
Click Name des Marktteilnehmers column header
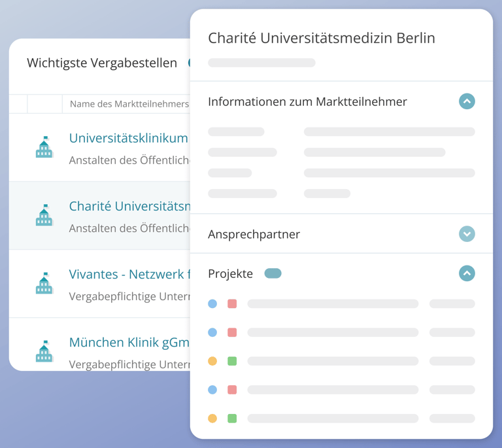click(129, 104)
